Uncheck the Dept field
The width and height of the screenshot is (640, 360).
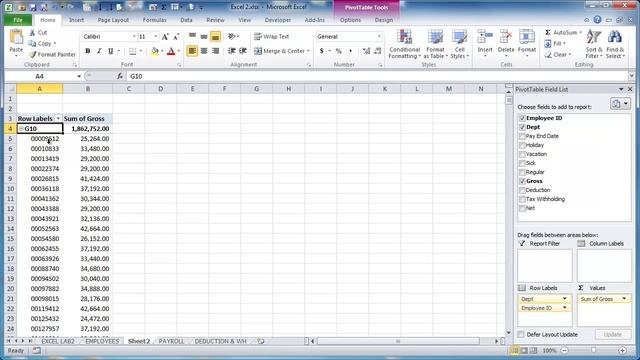point(522,127)
